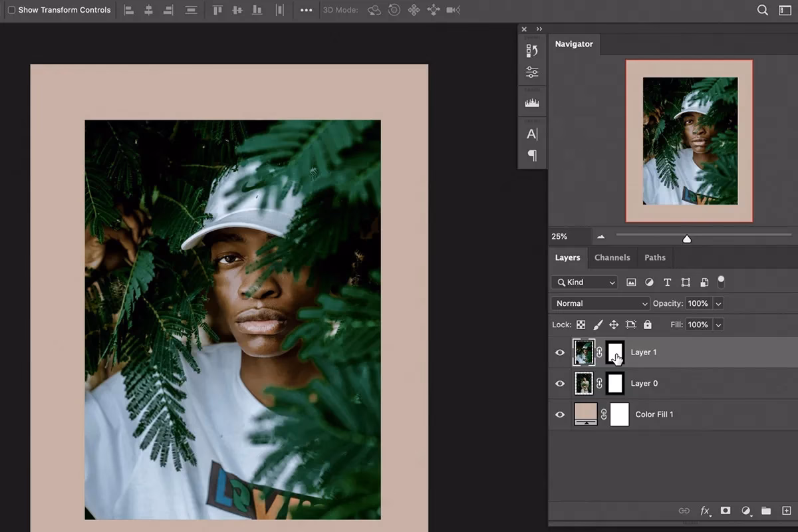Open the Paragraph panel icon
This screenshot has width=798, height=532.
tap(532, 156)
